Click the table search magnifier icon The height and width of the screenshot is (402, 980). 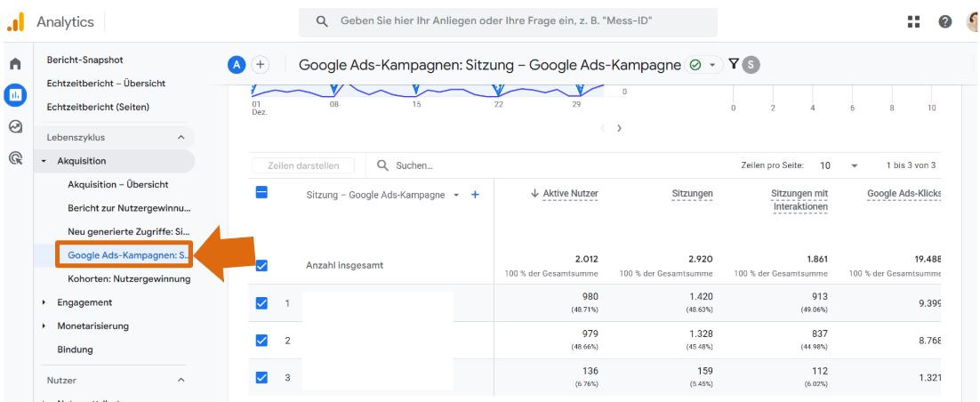click(x=382, y=165)
